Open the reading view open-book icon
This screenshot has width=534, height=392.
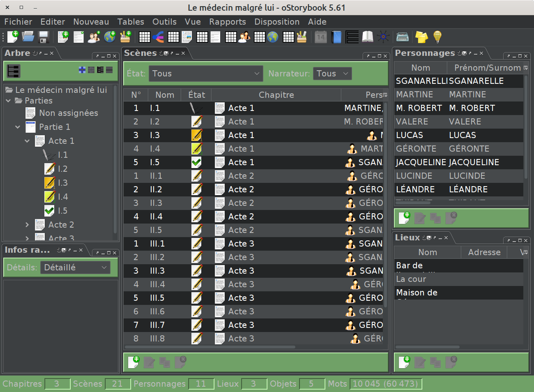(x=368, y=37)
